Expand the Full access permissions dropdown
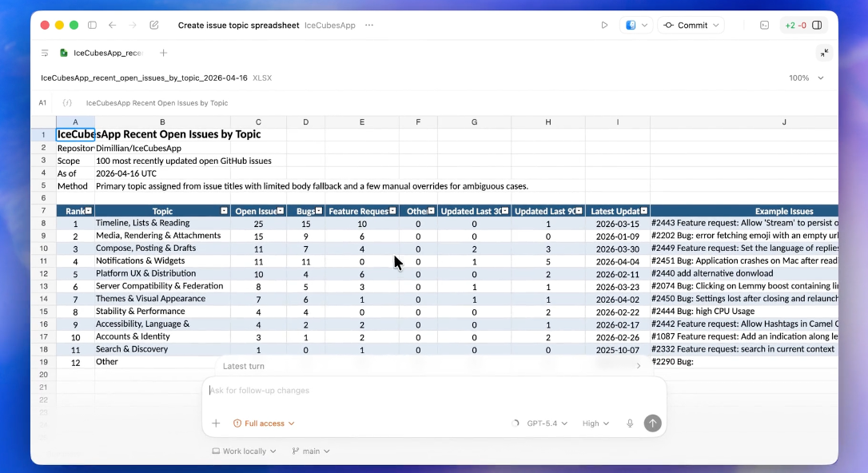This screenshot has width=868, height=473. point(264,423)
